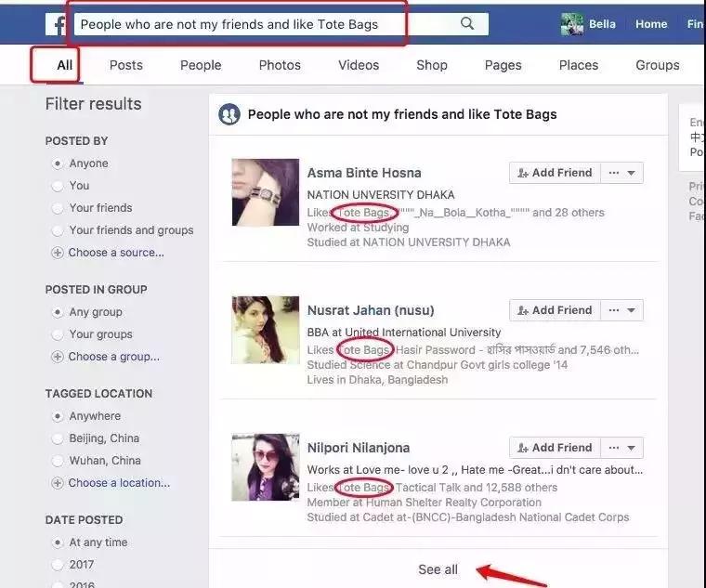Open Nusrat Jahan (nusu) profile name
Viewport: 706px width, 588px height.
(371, 310)
